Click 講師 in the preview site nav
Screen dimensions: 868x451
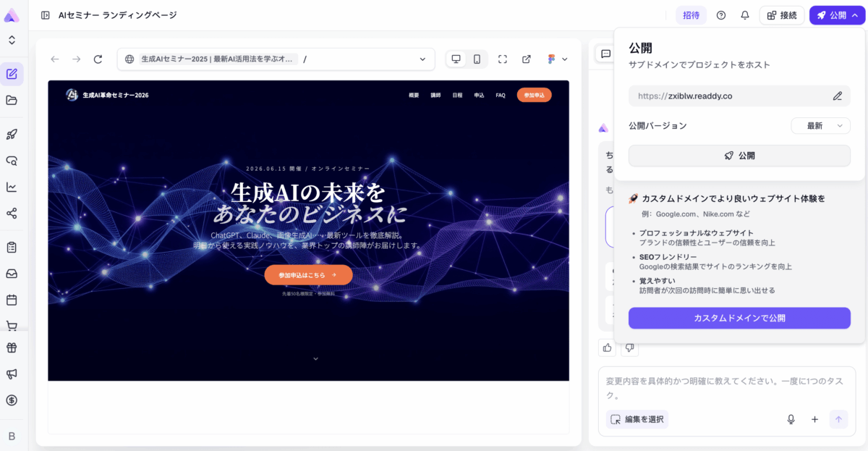[x=435, y=96]
